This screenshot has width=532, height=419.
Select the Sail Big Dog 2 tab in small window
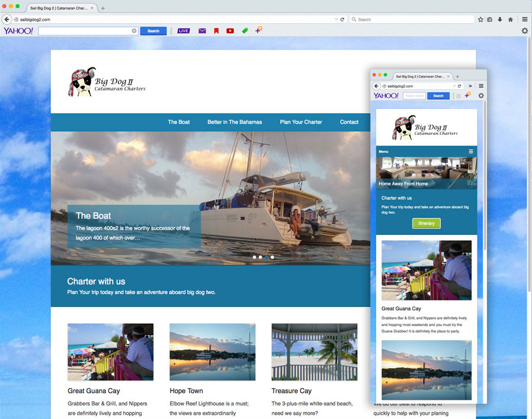click(x=422, y=76)
